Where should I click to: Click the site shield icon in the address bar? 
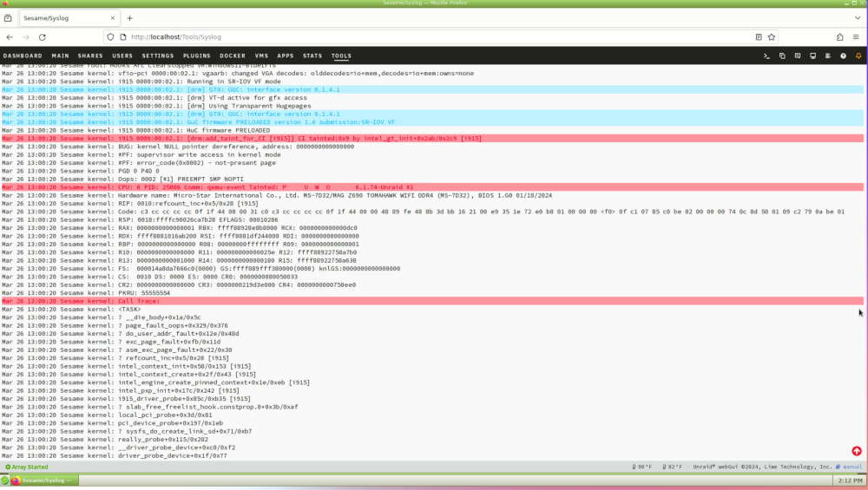coord(111,37)
